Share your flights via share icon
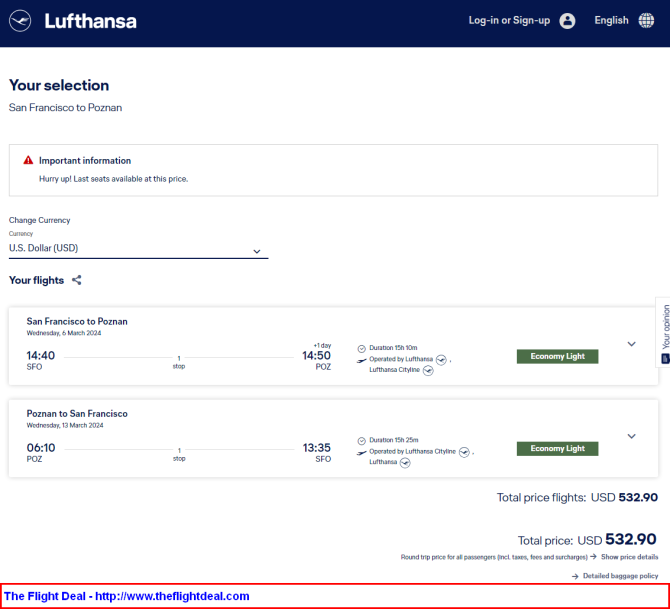 (x=76, y=280)
